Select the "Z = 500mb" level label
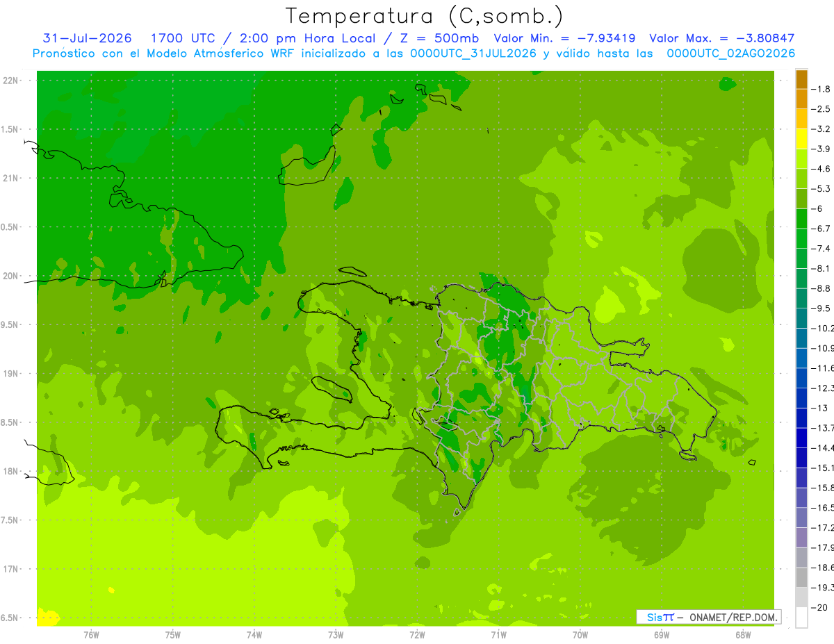The height and width of the screenshot is (644, 834). (440, 38)
